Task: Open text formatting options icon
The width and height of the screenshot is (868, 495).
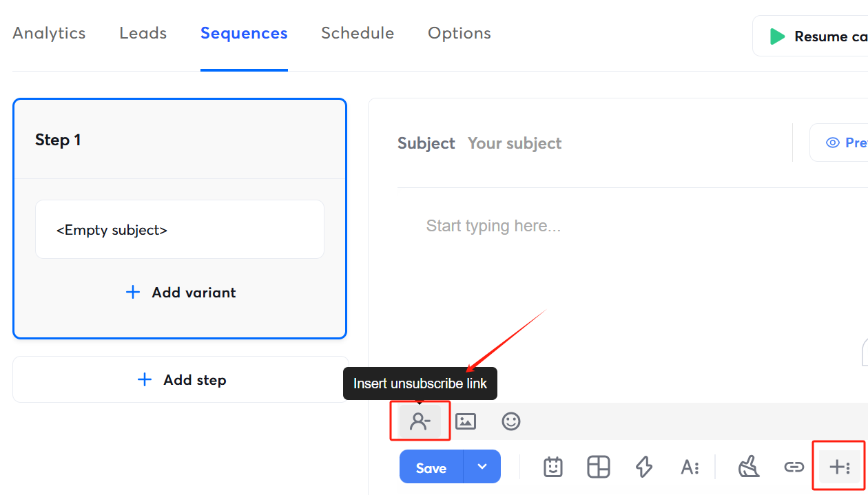Action: tap(690, 467)
